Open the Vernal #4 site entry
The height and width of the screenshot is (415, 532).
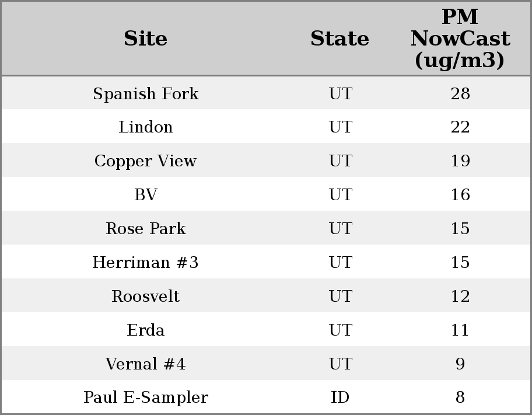(x=145, y=364)
